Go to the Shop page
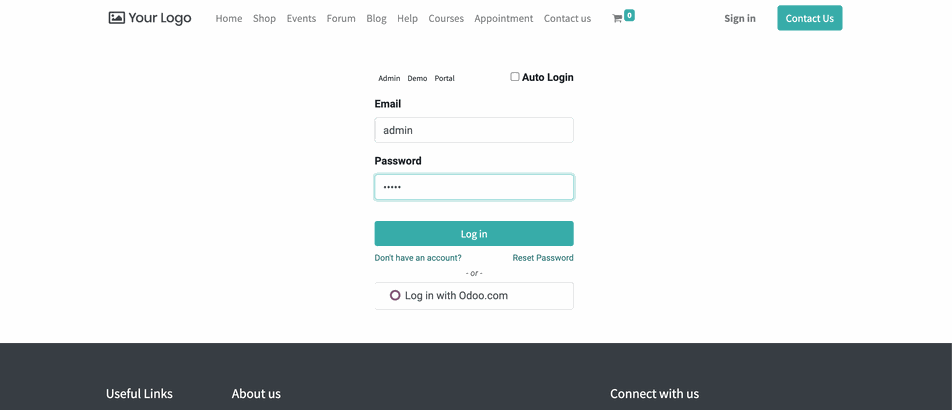Screen dimensions: 952x410 coord(264,19)
